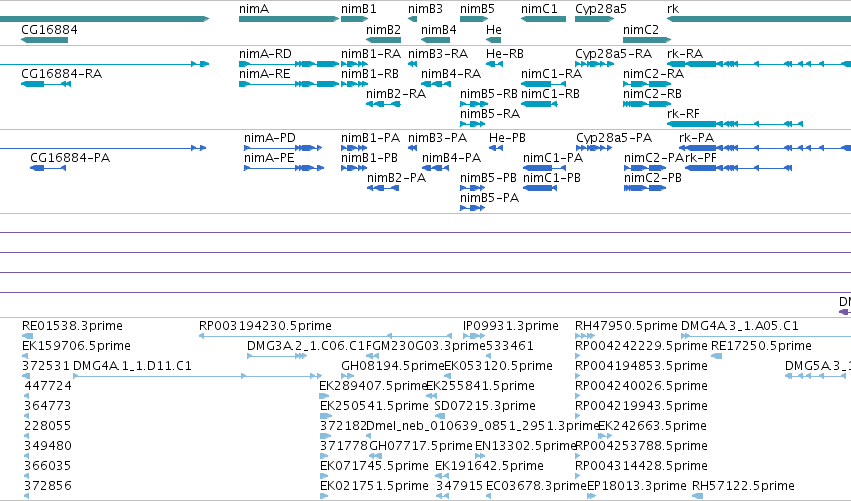This screenshot has height=501, width=851.
Task: Select the EK289407.5prime EST label
Action: tap(374, 386)
